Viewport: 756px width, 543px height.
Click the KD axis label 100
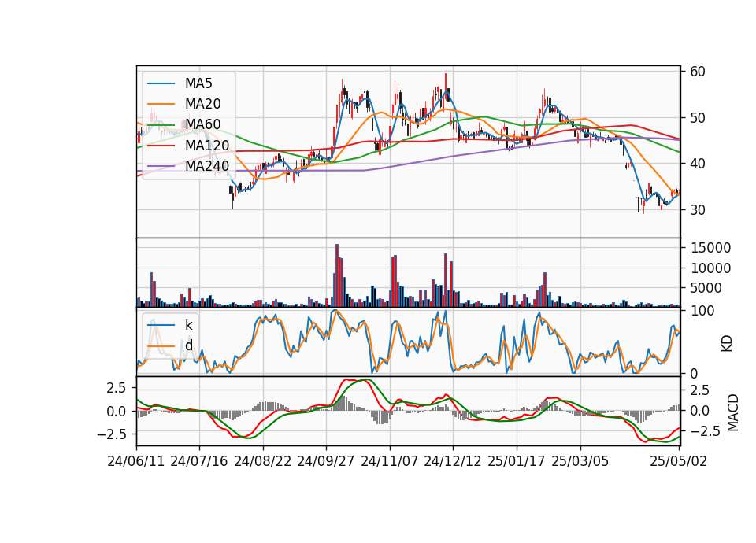pyautogui.click(x=702, y=311)
